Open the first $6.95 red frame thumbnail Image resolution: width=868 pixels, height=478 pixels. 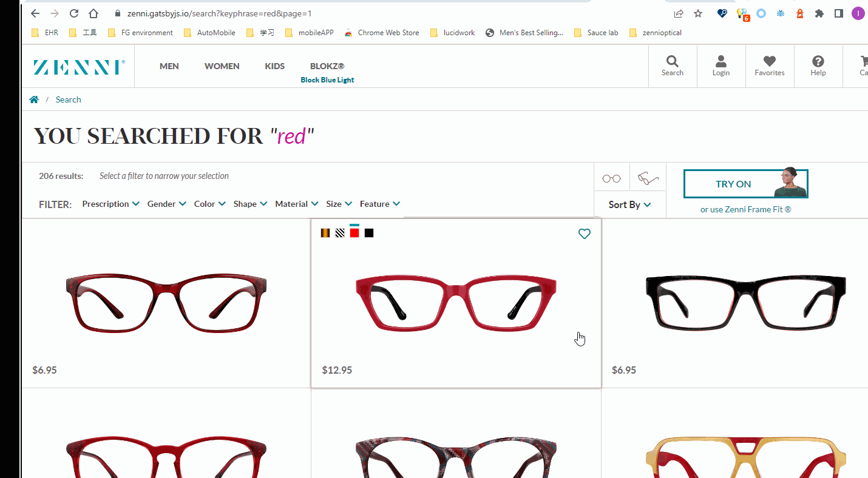[x=166, y=303]
